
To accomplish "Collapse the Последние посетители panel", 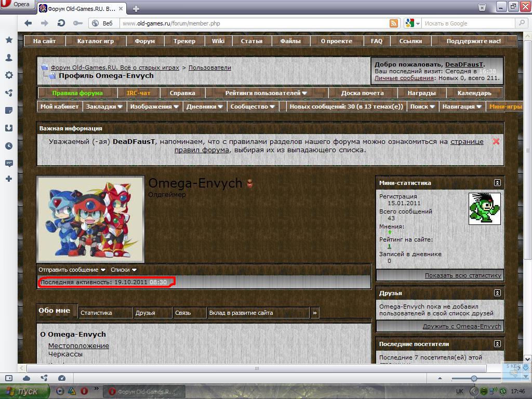I will [x=497, y=344].
